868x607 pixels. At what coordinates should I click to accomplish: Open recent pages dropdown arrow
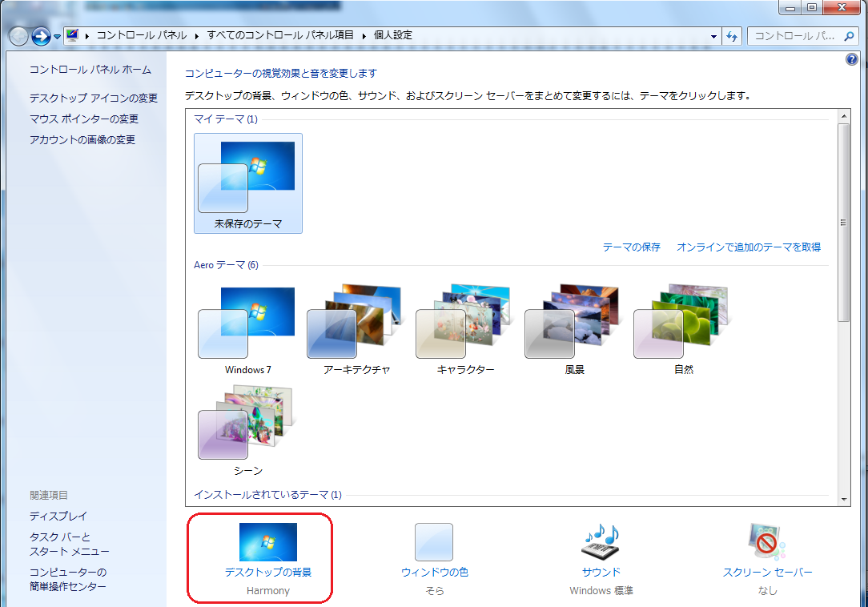click(57, 37)
